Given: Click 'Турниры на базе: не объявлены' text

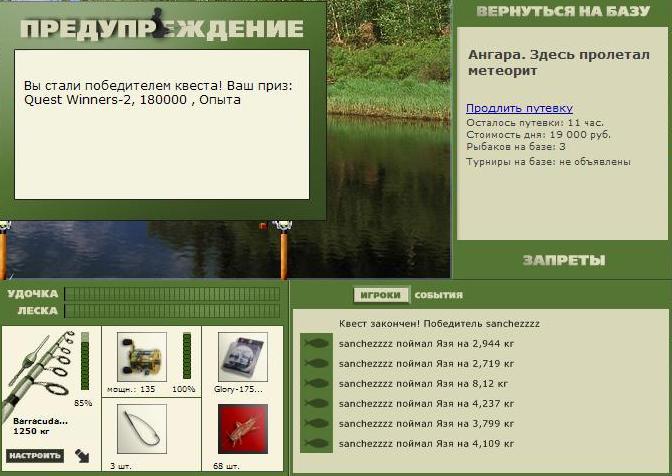Looking at the screenshot, I should [x=548, y=162].
